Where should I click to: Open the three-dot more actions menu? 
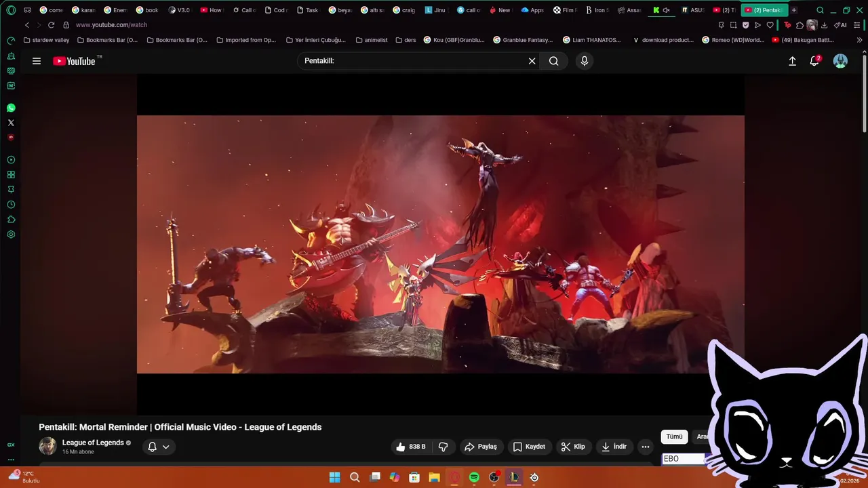pos(646,447)
